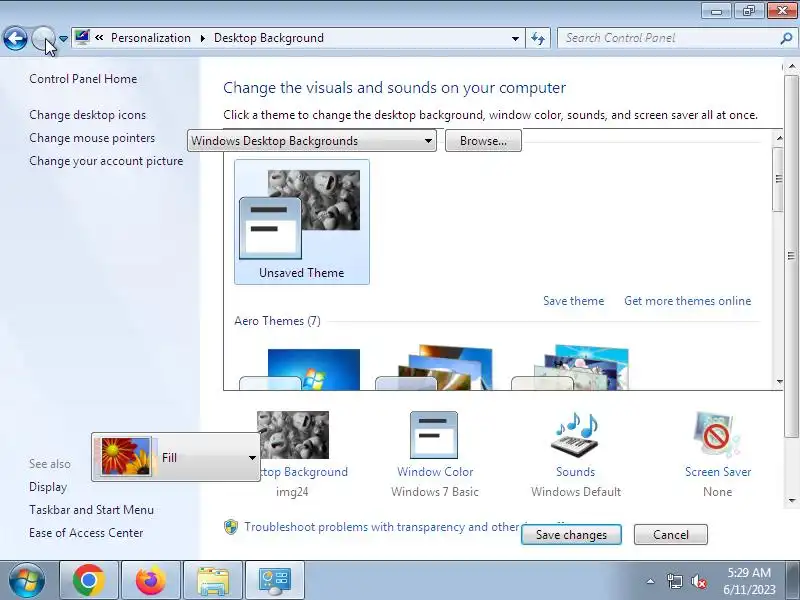Open Change your account picture link
800x600 pixels.
[x=106, y=161]
